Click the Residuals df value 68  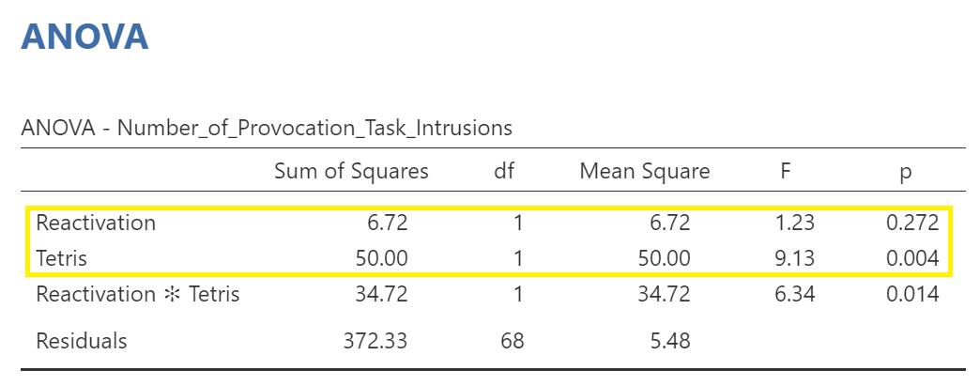coord(513,341)
